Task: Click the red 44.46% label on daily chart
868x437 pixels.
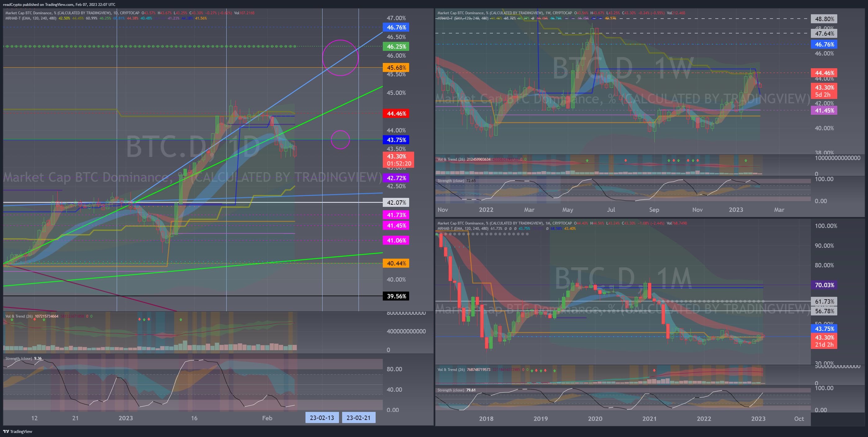Action: (x=396, y=114)
